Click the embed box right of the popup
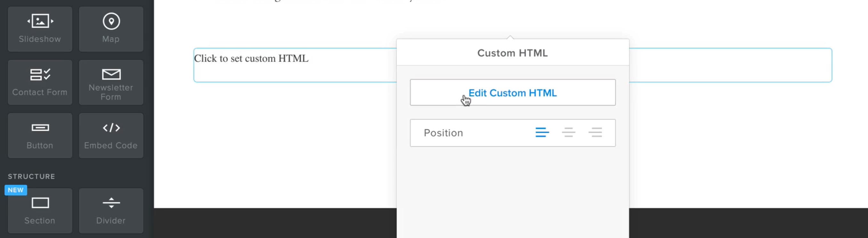The width and height of the screenshot is (868, 238). (x=728, y=65)
